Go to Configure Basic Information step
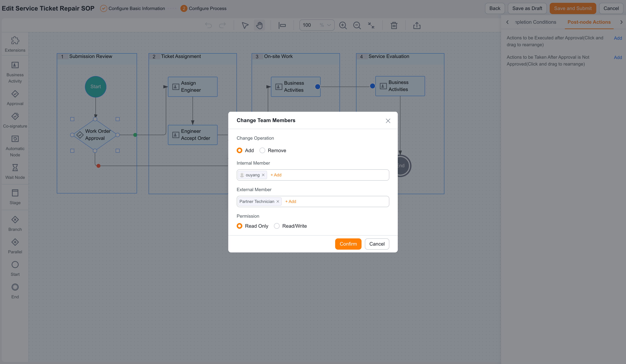 pyautogui.click(x=132, y=8)
